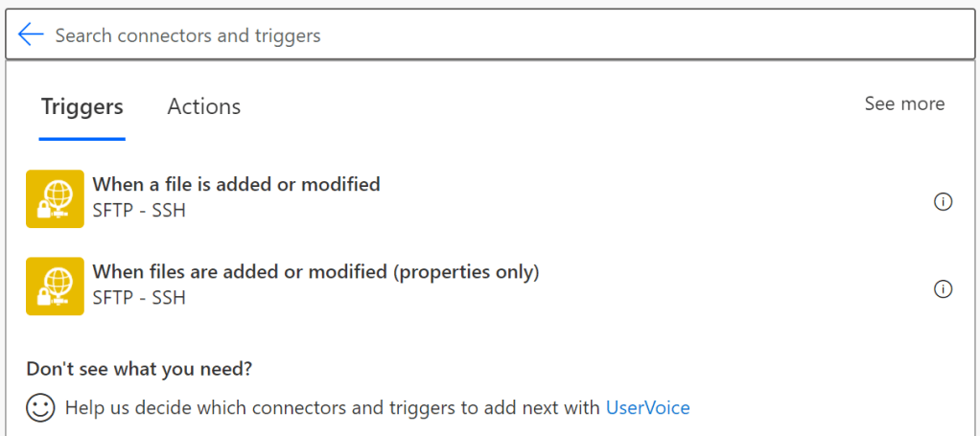
Task: Click SFTP icon beside the 'properties only' trigger
Action: (x=55, y=286)
